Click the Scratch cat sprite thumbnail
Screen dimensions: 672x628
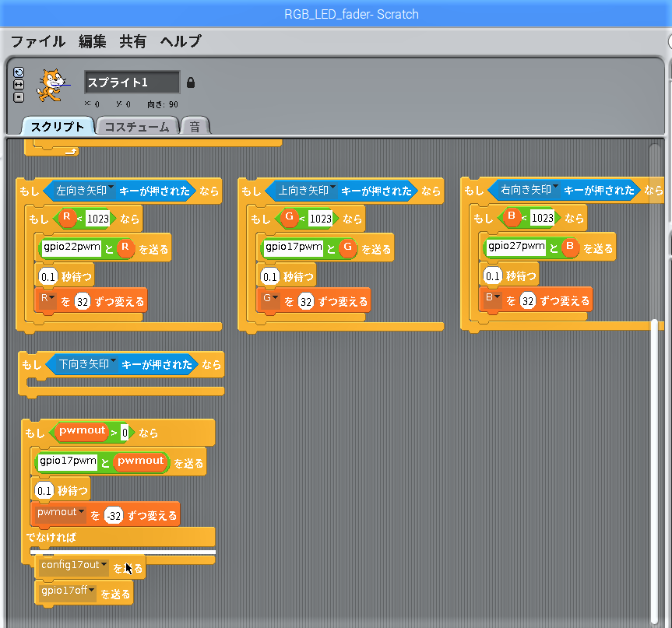point(52,86)
